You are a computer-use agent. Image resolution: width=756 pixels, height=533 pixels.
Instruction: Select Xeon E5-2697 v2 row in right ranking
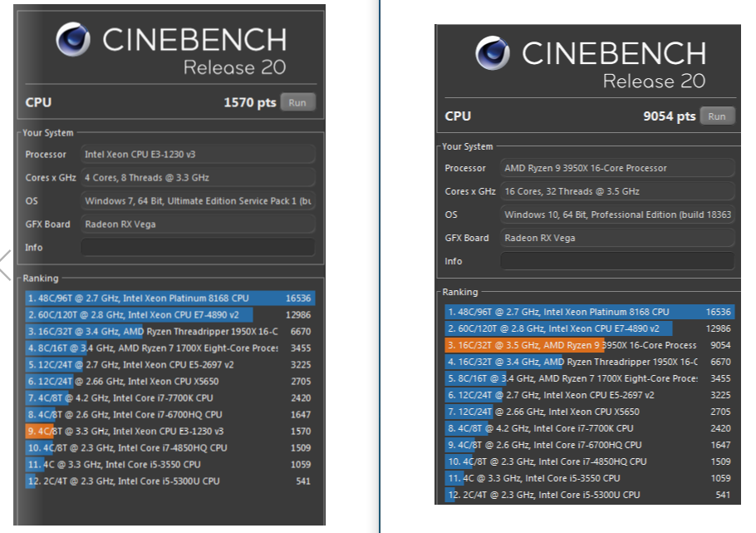(x=590, y=395)
